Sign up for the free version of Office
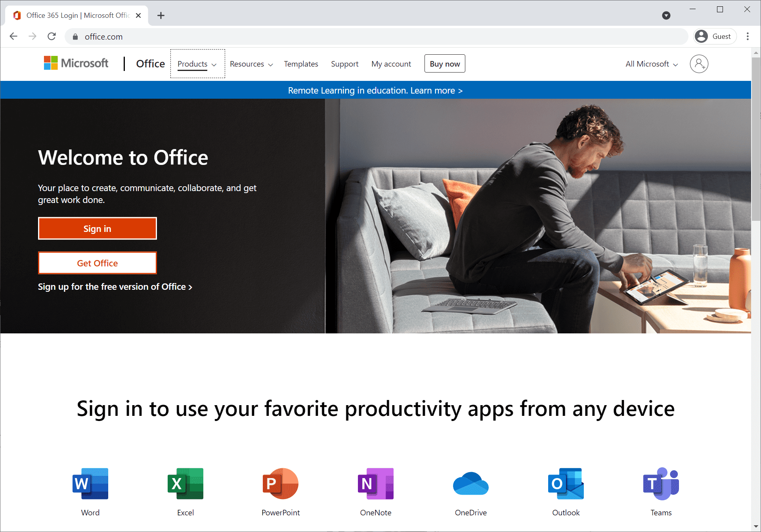761x532 pixels. [x=115, y=287]
